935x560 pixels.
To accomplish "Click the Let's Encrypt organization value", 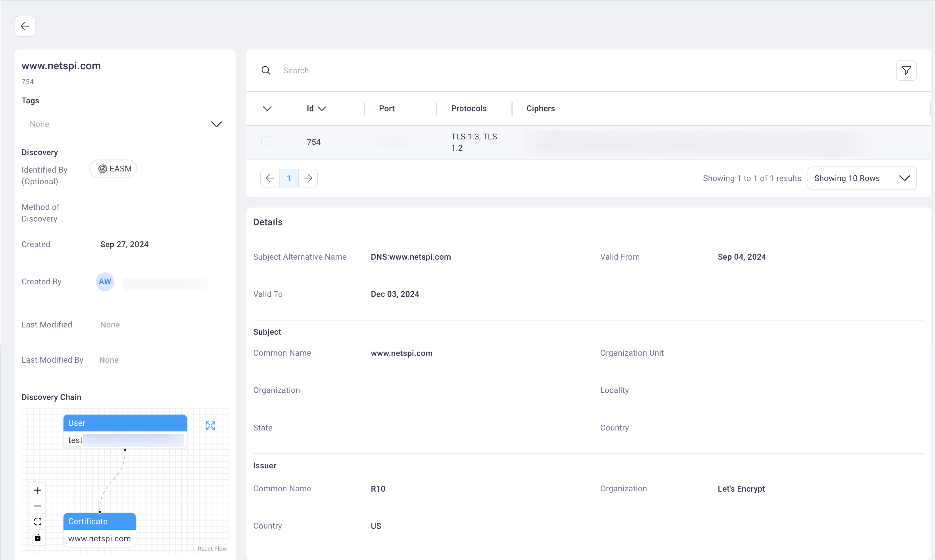I will click(741, 489).
